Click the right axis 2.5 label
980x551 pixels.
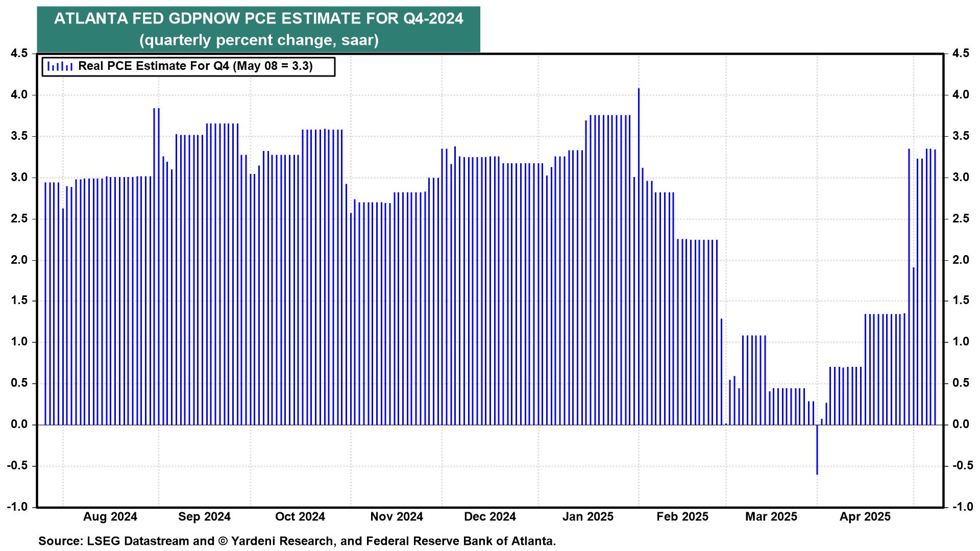(x=960, y=219)
